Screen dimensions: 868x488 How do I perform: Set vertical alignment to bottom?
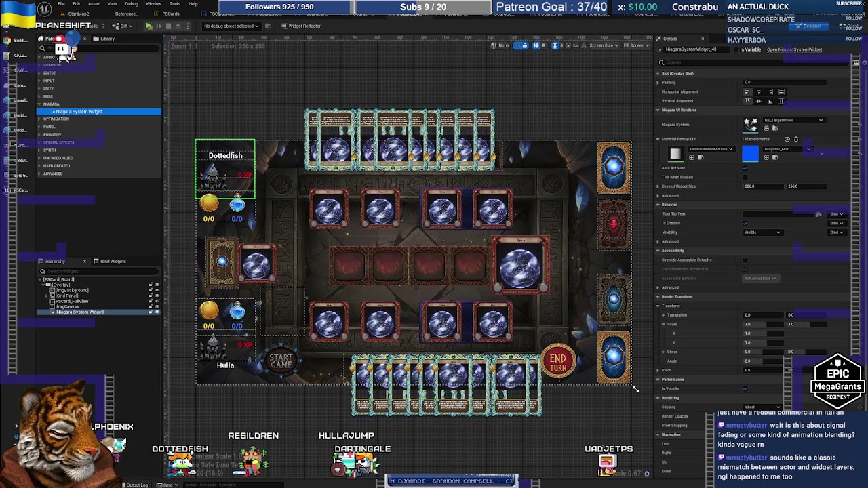[x=770, y=101]
